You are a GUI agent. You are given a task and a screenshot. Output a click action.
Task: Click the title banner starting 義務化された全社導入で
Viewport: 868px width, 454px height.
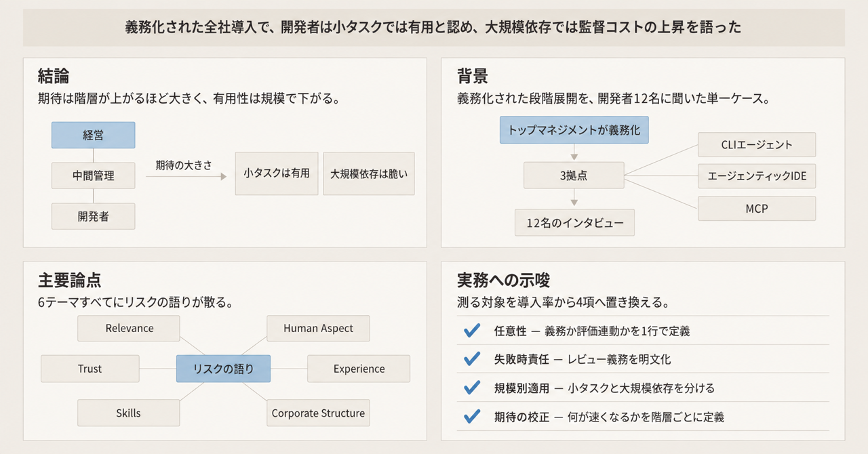tap(434, 28)
